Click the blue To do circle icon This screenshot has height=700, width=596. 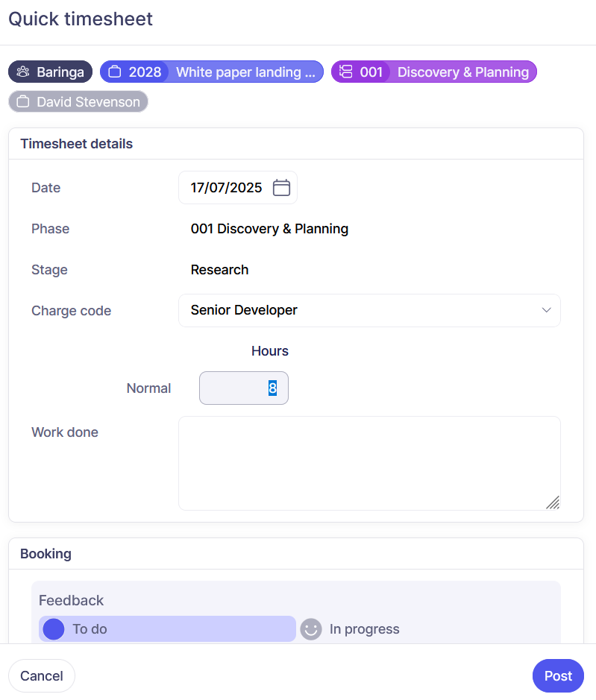click(x=54, y=629)
